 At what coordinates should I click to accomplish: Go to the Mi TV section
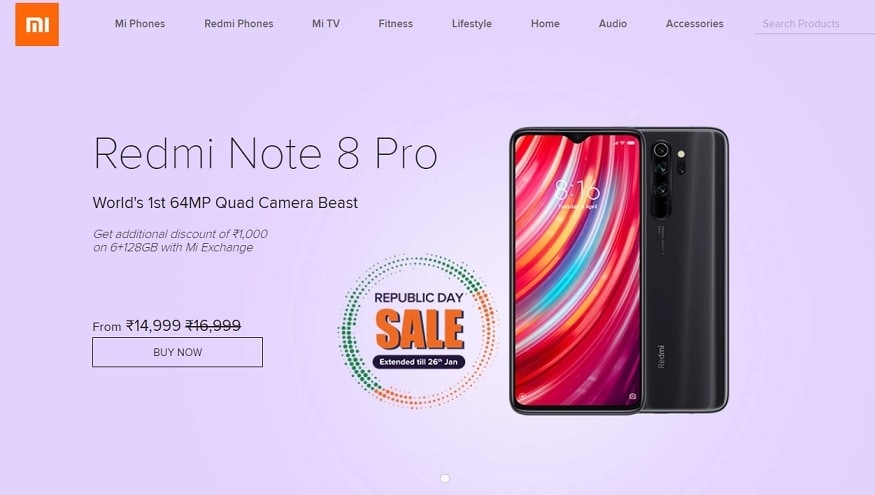coord(325,23)
